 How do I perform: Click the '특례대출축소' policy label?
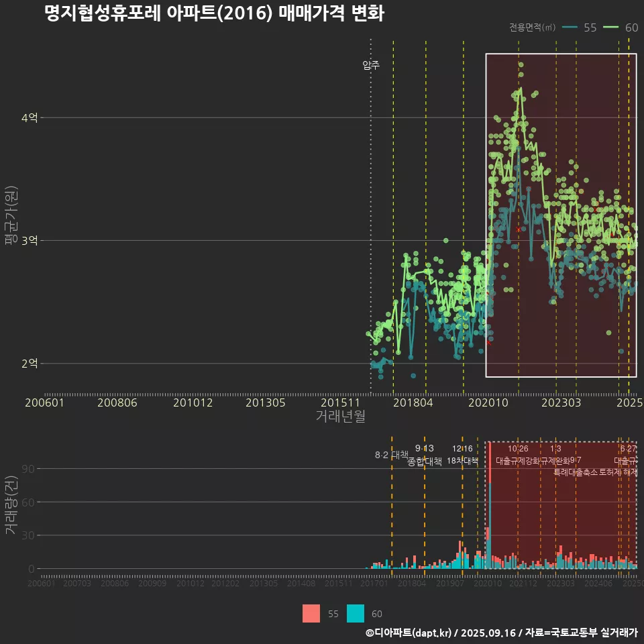point(576,472)
